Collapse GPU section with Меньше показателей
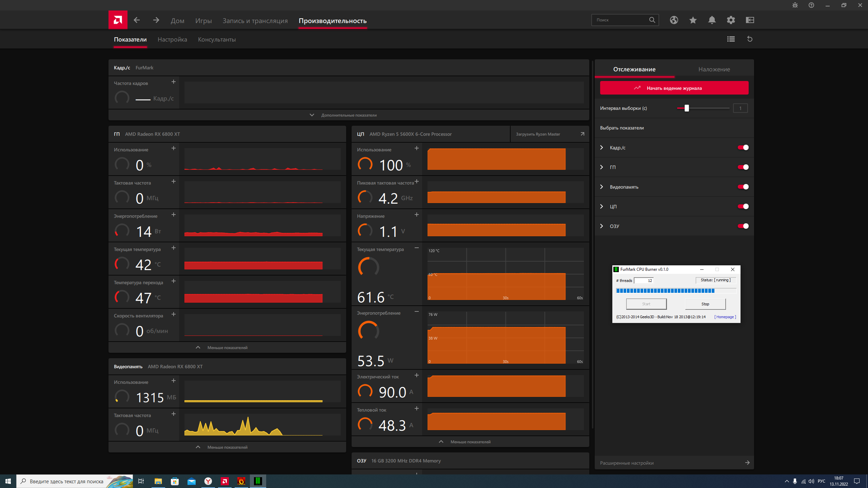Image resolution: width=868 pixels, height=488 pixels. coord(227,348)
